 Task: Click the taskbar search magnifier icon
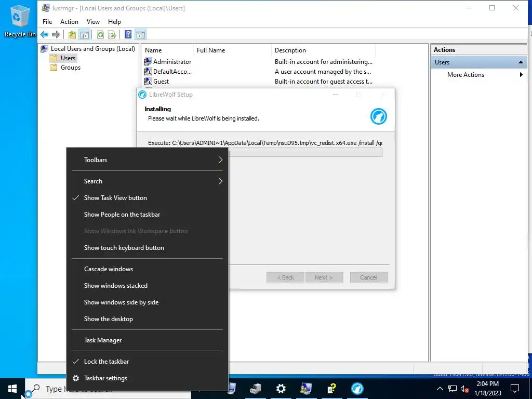35,388
